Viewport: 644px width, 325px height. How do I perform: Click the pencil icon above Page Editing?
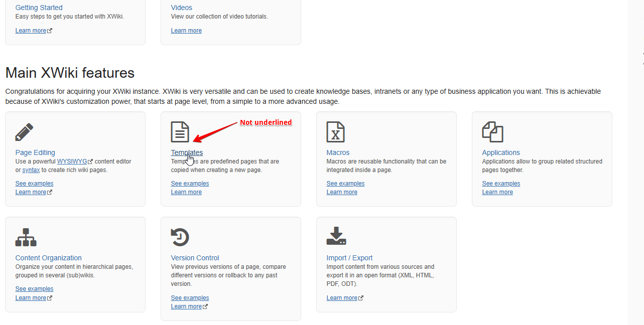point(25,132)
